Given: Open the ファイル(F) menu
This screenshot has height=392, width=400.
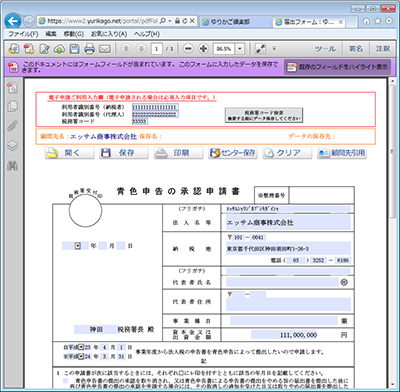Looking at the screenshot, I should pos(23,34).
